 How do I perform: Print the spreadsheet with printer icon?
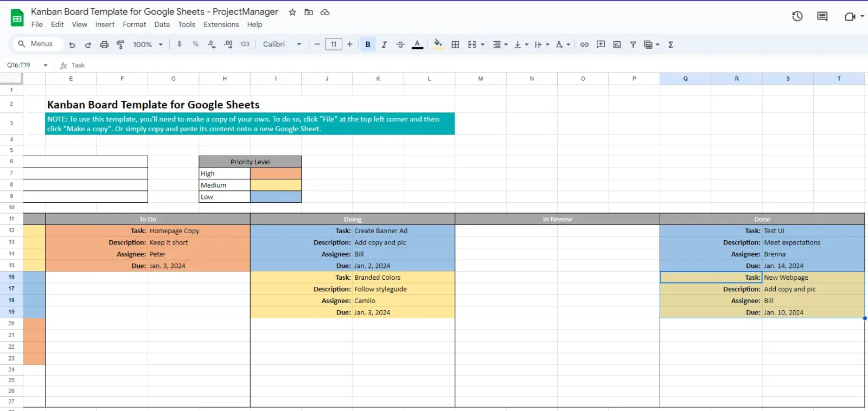pyautogui.click(x=104, y=44)
